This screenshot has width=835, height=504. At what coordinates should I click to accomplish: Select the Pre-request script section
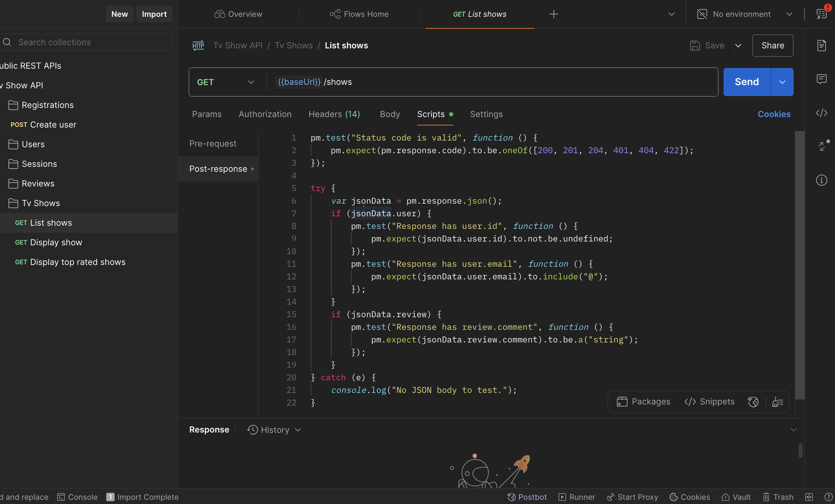pyautogui.click(x=218, y=144)
